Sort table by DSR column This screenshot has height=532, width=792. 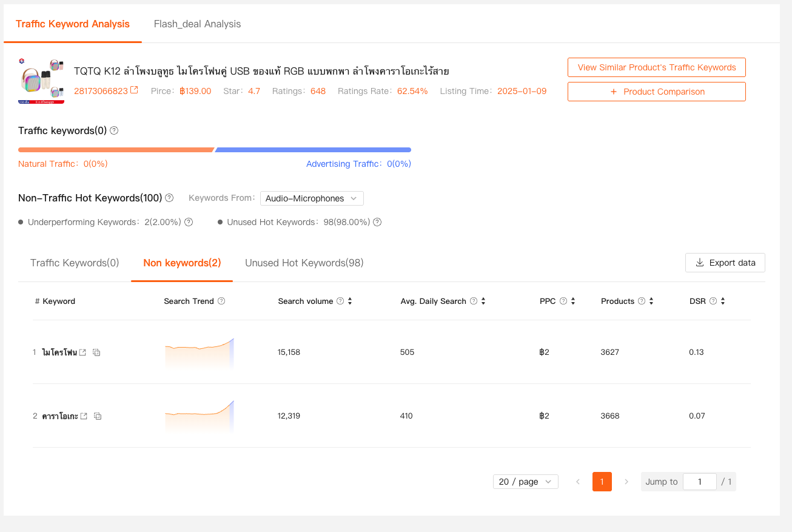[x=723, y=301]
